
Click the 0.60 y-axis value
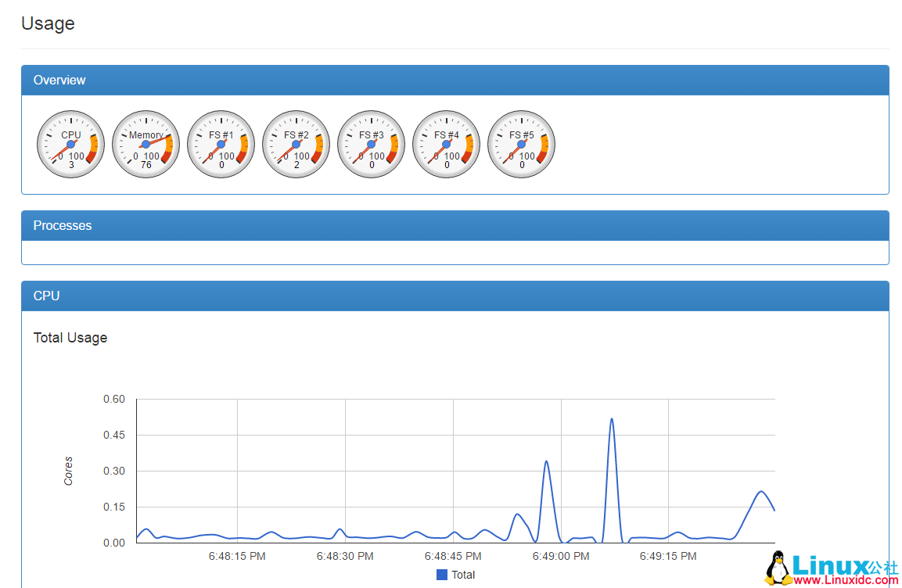coord(114,399)
